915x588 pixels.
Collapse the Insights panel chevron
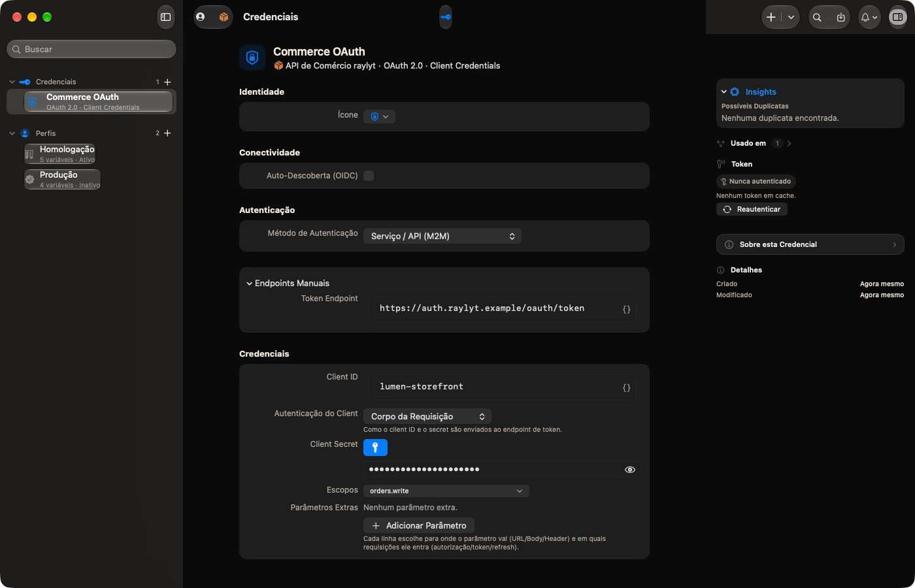point(724,92)
